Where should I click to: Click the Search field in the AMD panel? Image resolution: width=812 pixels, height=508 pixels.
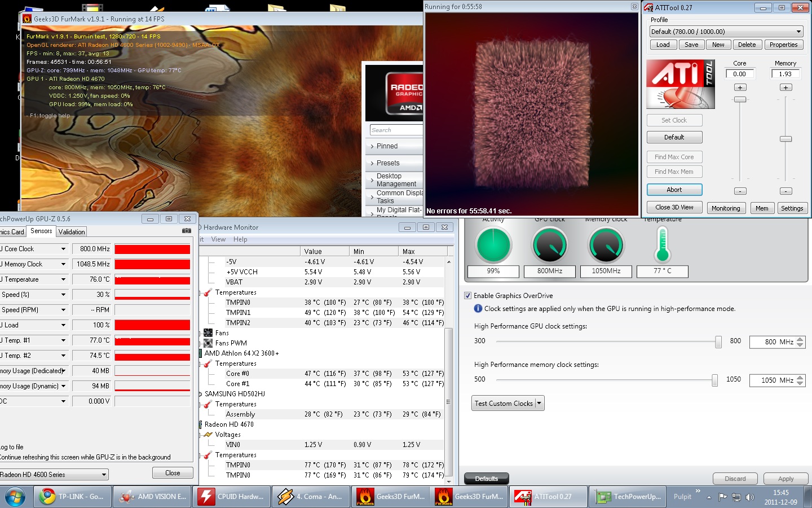tap(396, 130)
